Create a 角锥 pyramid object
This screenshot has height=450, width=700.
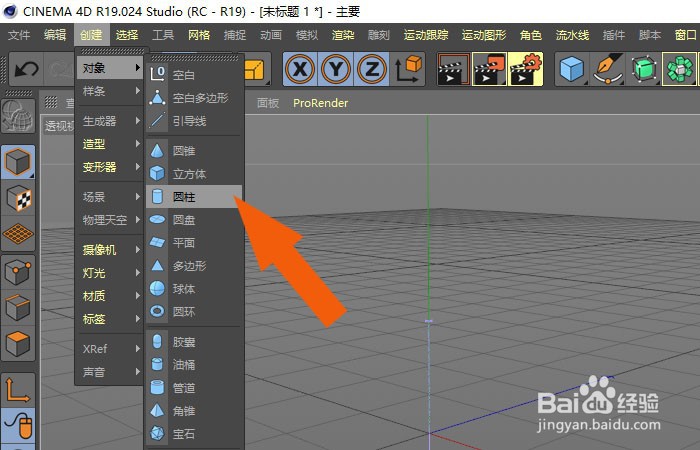point(194,411)
